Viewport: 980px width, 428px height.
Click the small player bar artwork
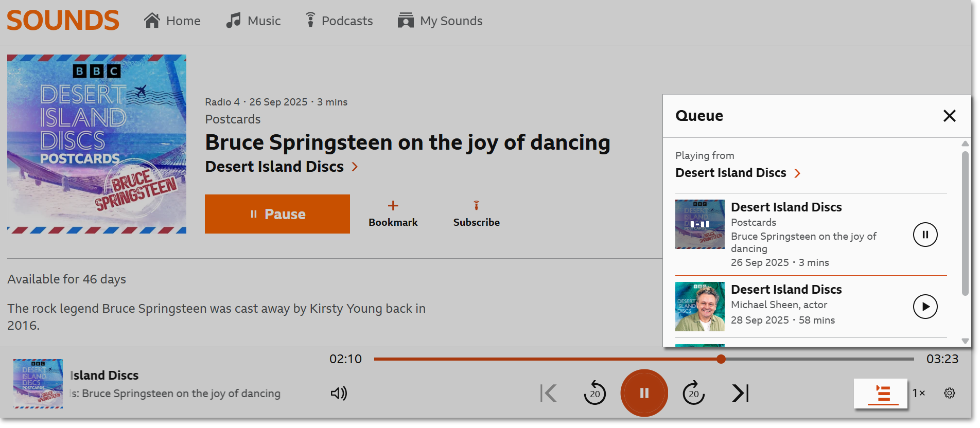(x=38, y=384)
